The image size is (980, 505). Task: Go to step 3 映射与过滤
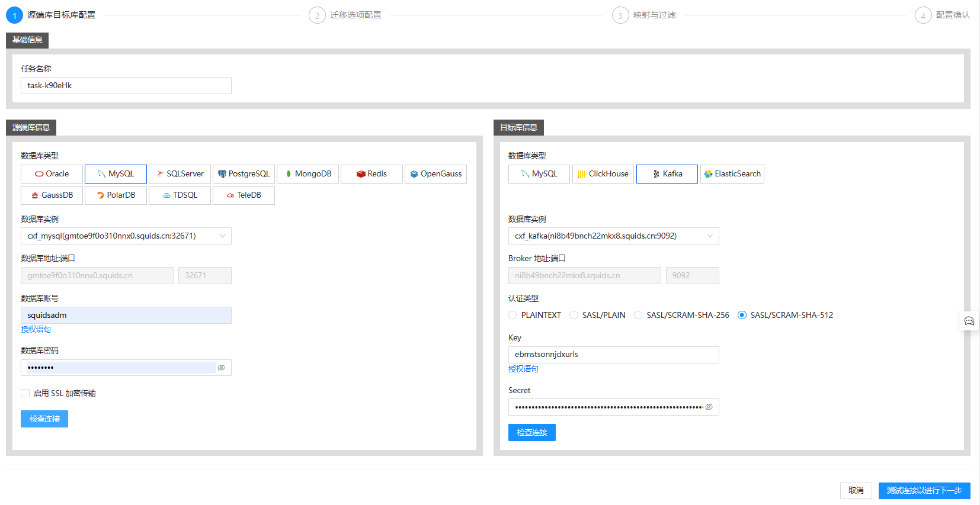(x=644, y=15)
